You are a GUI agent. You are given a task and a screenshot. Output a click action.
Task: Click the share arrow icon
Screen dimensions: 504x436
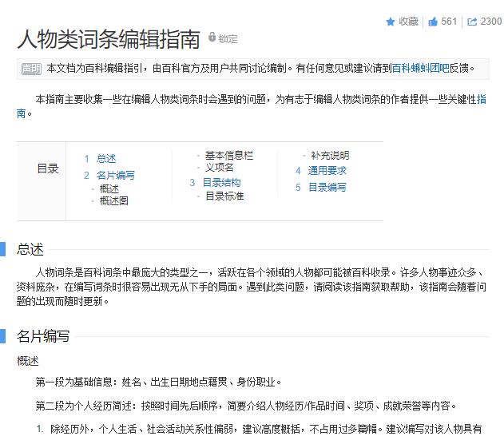point(472,22)
